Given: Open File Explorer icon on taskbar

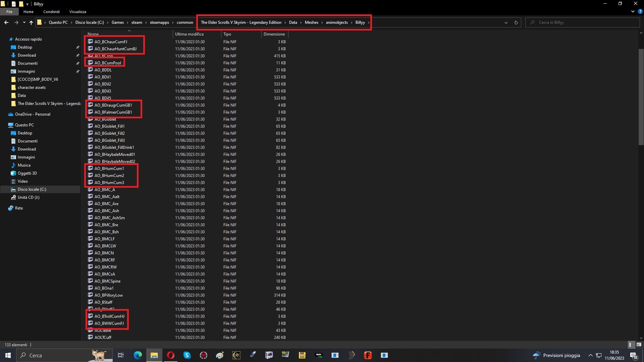Looking at the screenshot, I should 154,355.
